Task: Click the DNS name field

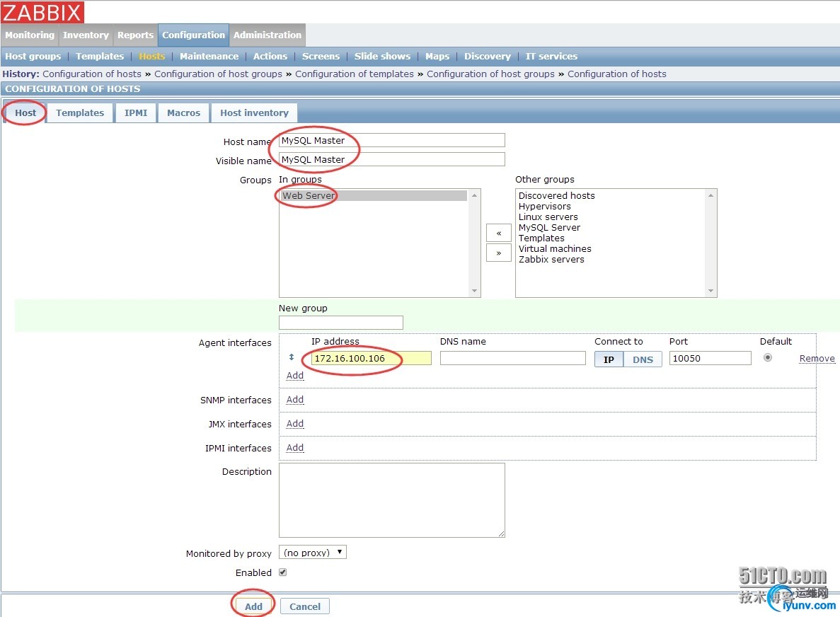Action: click(512, 358)
